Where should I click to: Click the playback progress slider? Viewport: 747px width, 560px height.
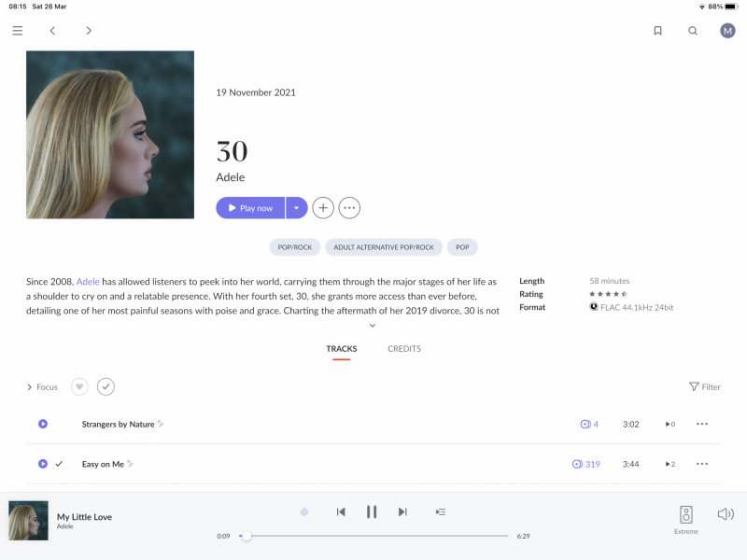(373, 537)
